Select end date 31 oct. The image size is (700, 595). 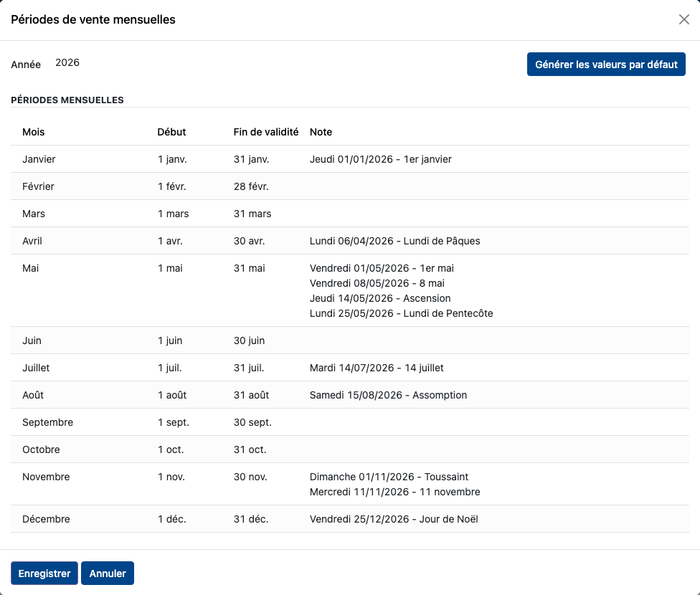(x=250, y=449)
